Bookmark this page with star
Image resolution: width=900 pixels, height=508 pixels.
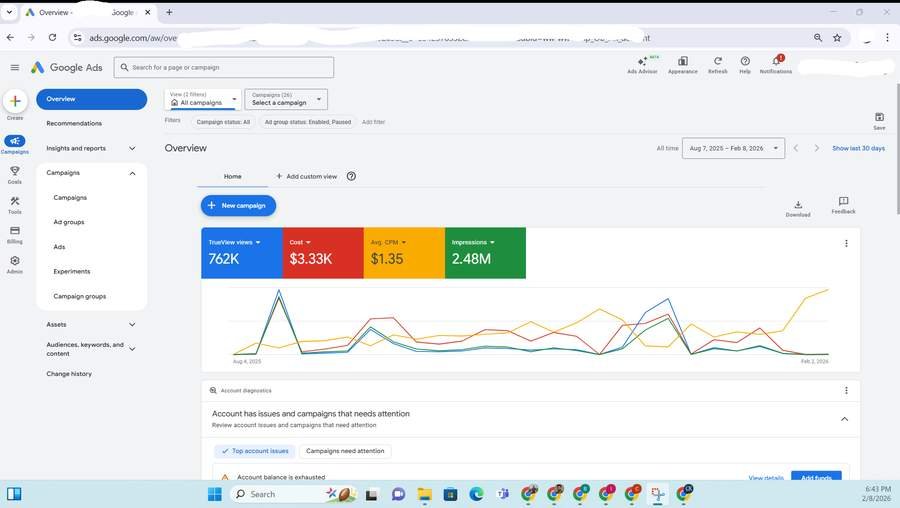click(x=837, y=38)
